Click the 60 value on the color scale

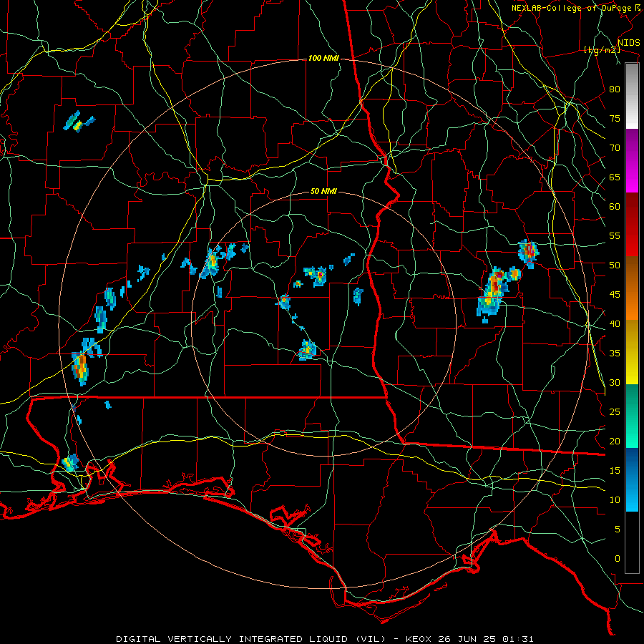(615, 207)
